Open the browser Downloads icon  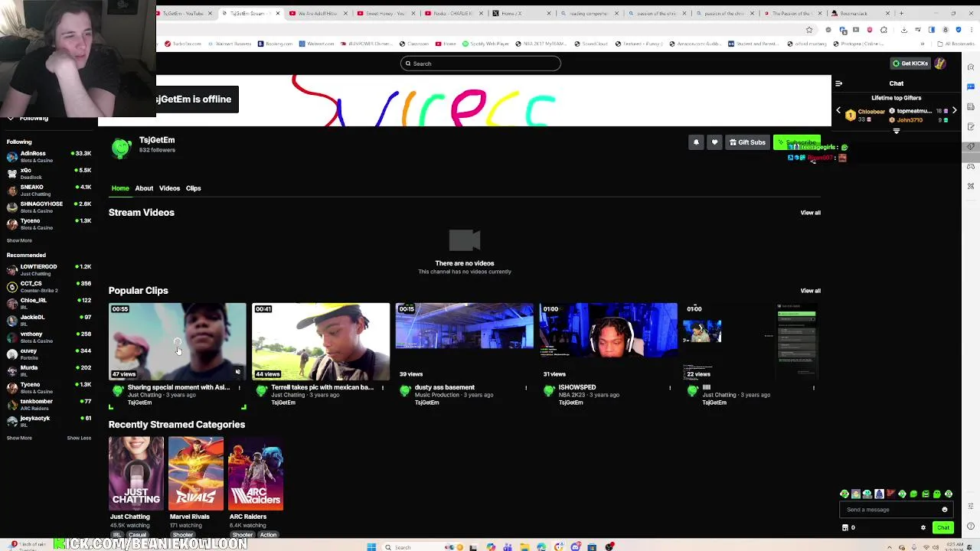click(904, 30)
